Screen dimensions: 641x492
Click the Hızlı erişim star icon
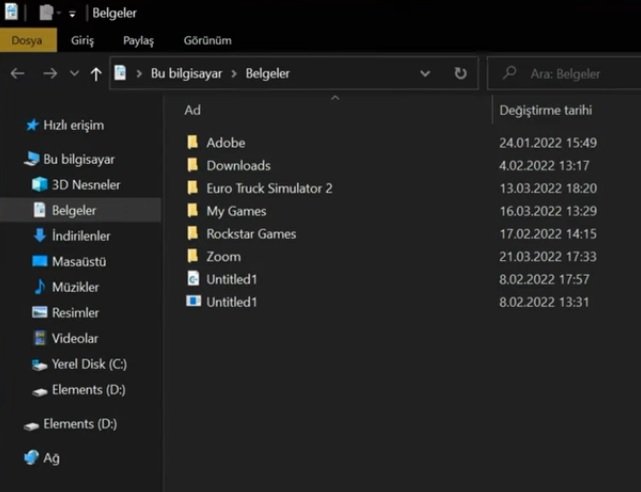(x=32, y=125)
